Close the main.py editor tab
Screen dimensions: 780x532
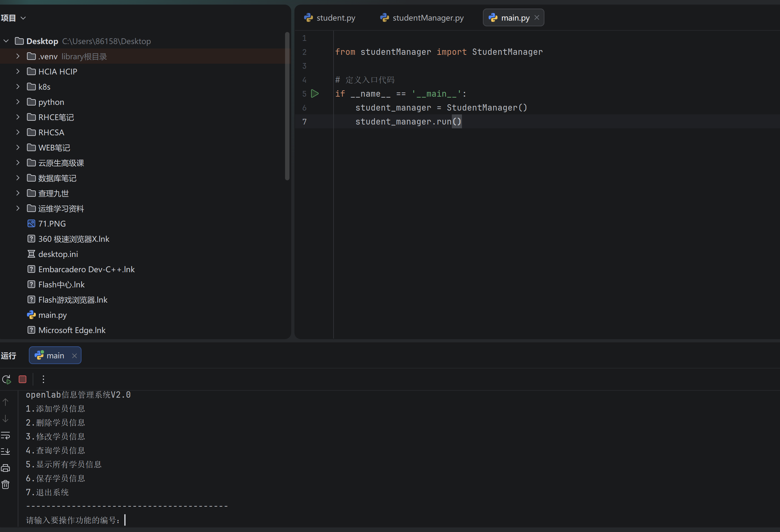coord(537,17)
